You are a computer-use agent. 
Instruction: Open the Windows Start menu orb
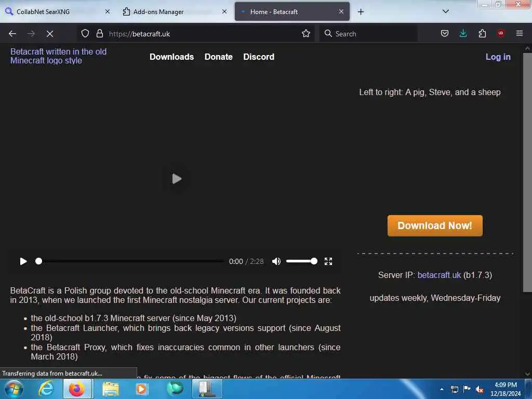(14, 389)
